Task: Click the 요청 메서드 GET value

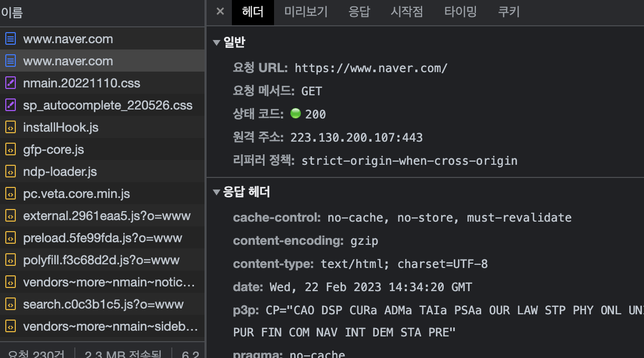Action: tap(311, 91)
